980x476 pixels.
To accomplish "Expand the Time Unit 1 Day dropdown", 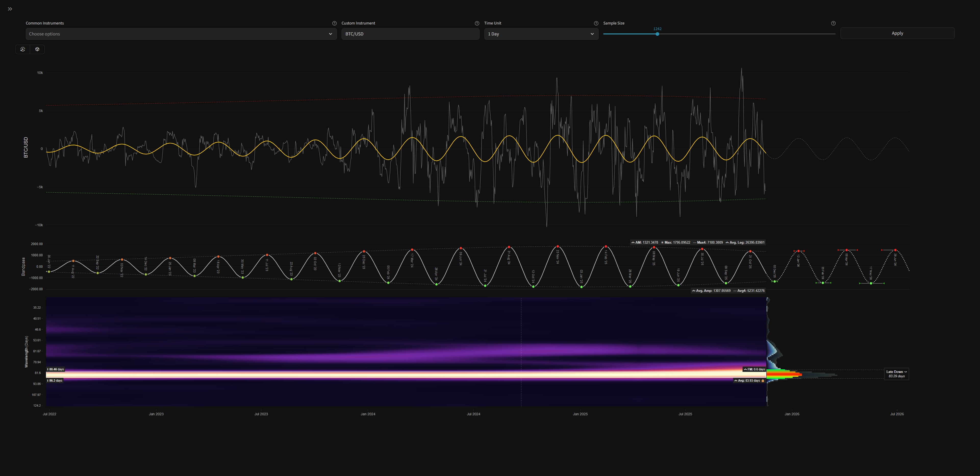I will 541,34.
